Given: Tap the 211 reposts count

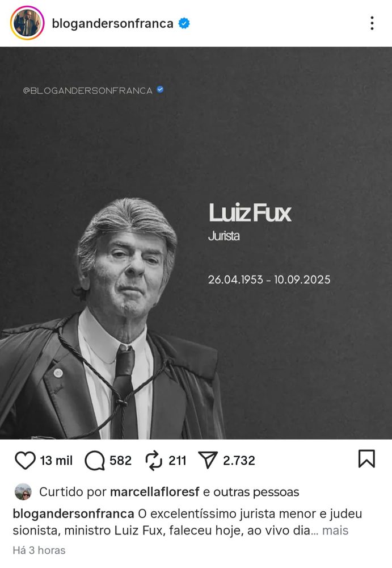Looking at the screenshot, I should click(x=178, y=461).
